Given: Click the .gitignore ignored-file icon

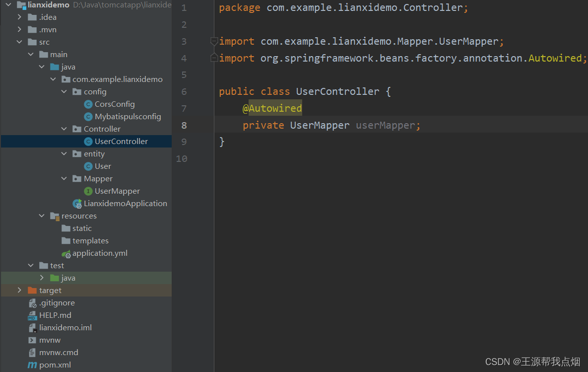Looking at the screenshot, I should coord(32,302).
